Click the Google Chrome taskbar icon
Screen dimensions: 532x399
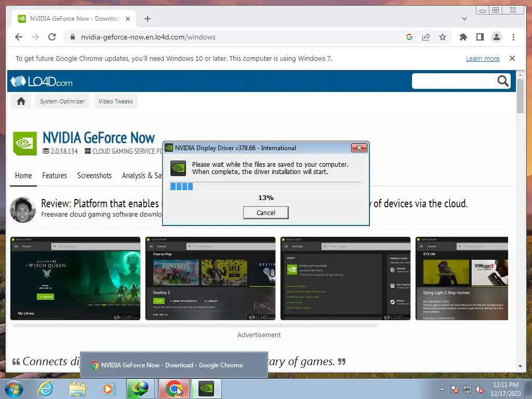(x=174, y=389)
